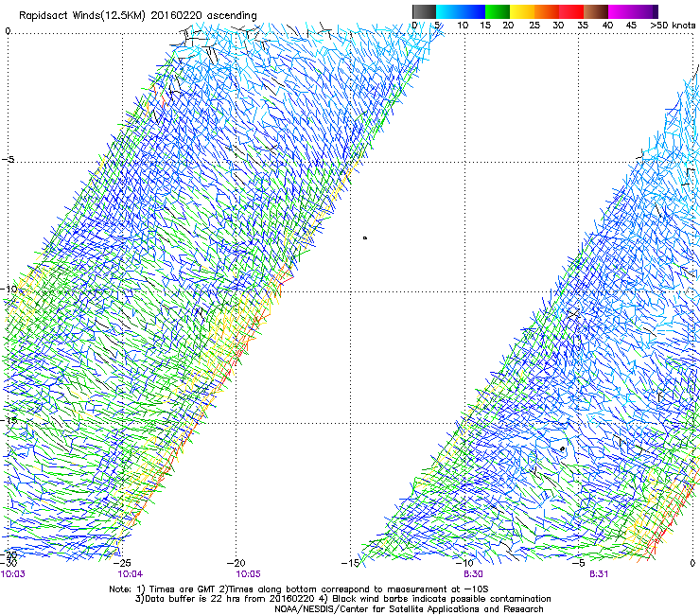Click the '-15' latitude label on left axis

pos(9,420)
